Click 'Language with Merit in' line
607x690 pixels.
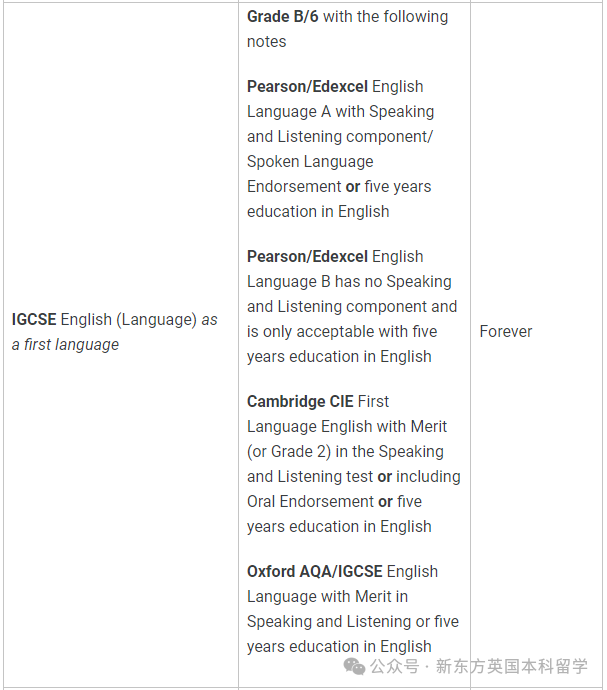pyautogui.click(x=327, y=596)
